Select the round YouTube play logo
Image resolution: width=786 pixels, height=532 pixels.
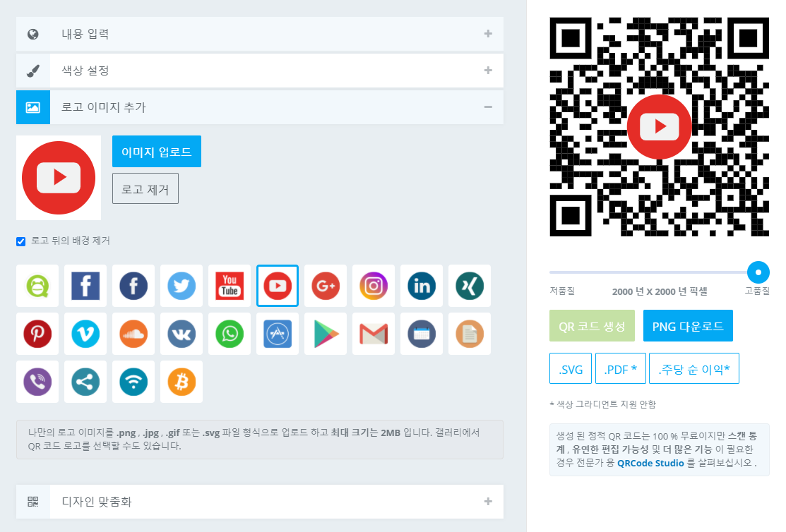[278, 286]
